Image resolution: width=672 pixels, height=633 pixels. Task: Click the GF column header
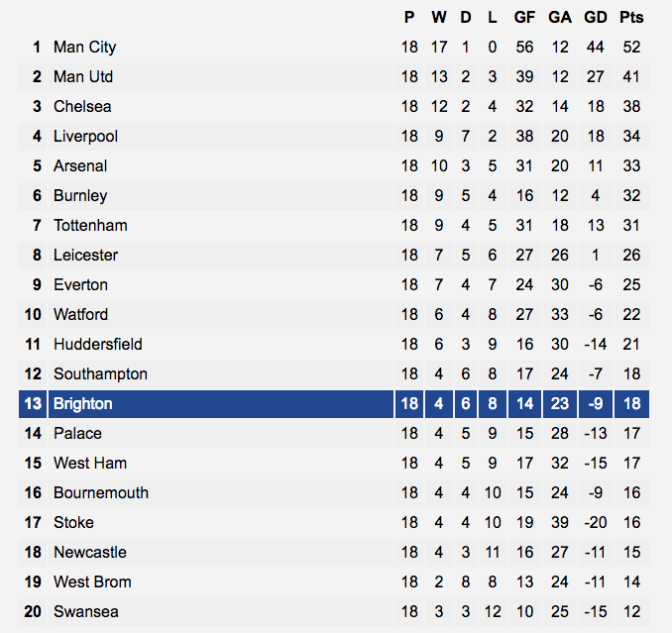point(524,18)
